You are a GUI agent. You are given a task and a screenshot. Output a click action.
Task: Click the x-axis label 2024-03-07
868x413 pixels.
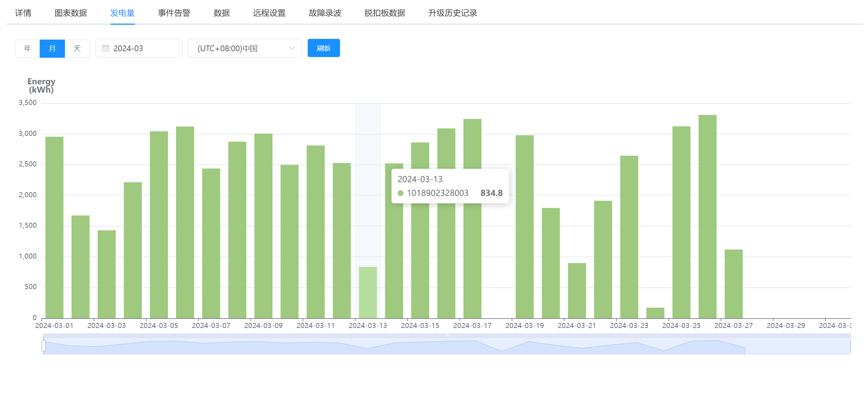[211, 325]
